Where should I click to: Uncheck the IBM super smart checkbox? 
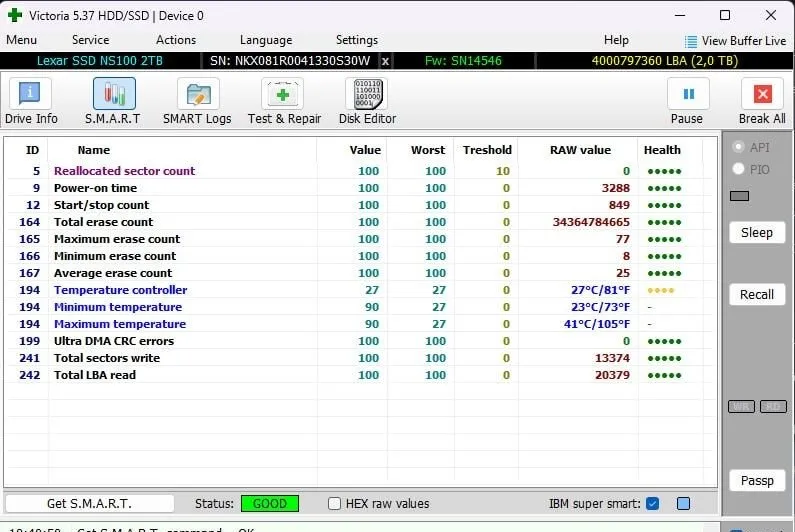[x=653, y=504]
